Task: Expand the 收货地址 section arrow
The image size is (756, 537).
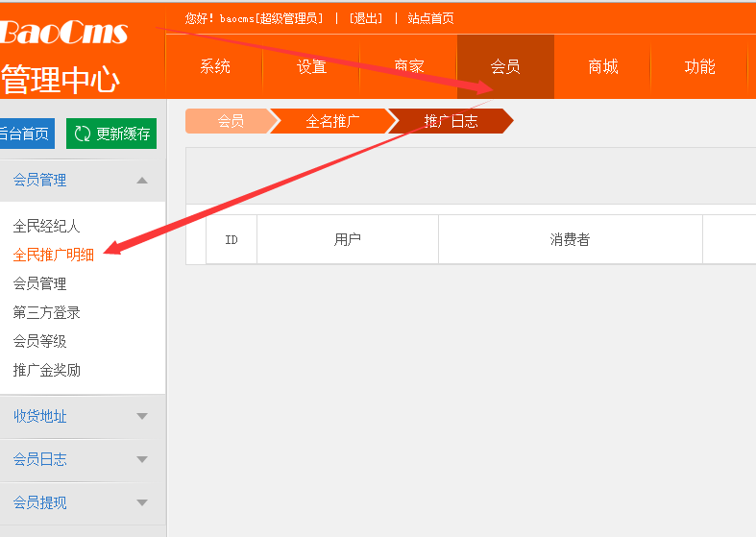Action: click(x=142, y=416)
